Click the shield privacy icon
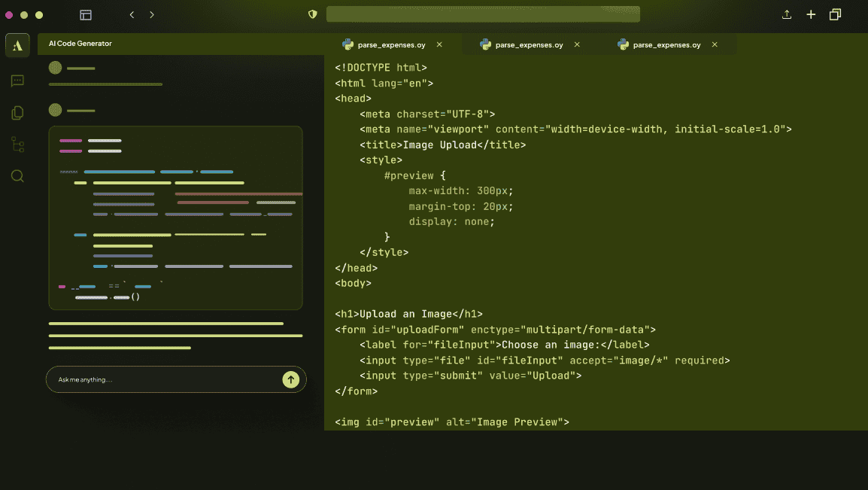 click(x=313, y=14)
